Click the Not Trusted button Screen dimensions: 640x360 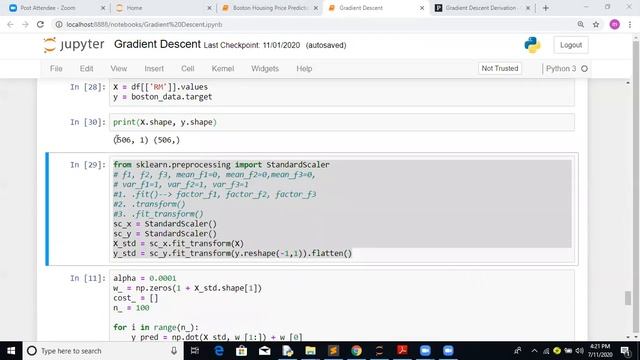[x=500, y=68]
